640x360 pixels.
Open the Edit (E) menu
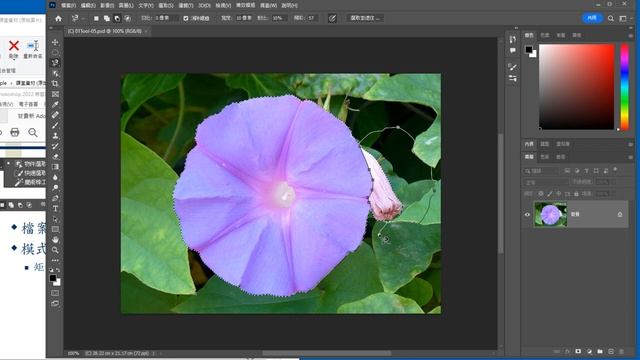coord(88,6)
